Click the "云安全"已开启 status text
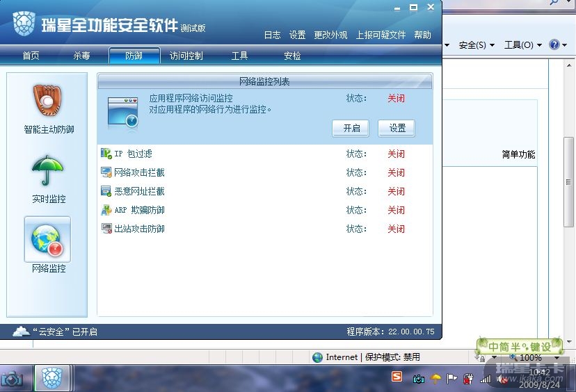The width and height of the screenshot is (576, 392). pyautogui.click(x=65, y=332)
